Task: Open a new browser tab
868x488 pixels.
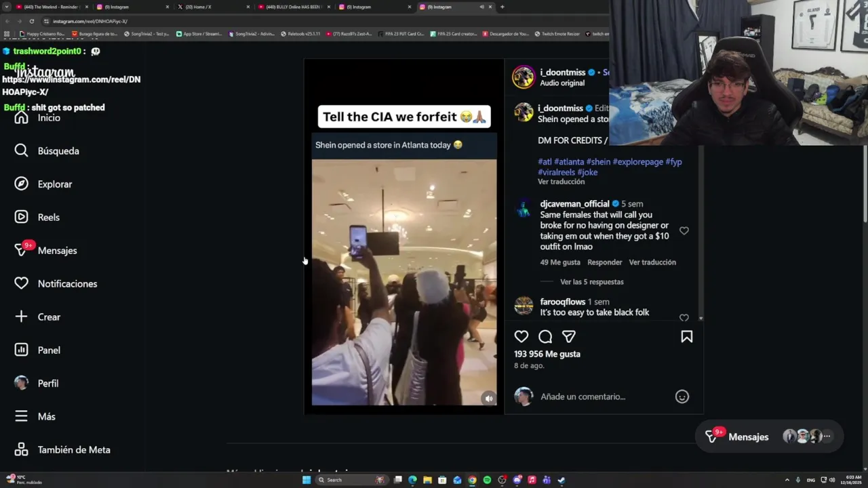Action: 502,7
